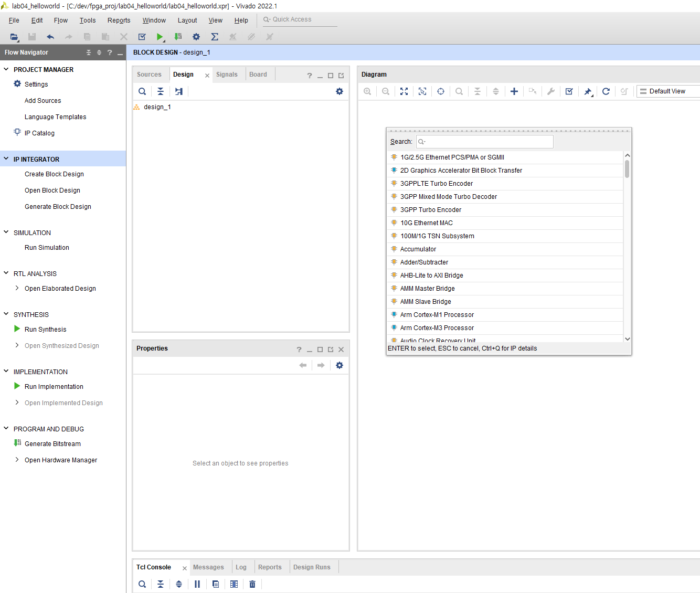Click Zoom Fit icon in Diagram toolbar
Image resolution: width=700 pixels, height=593 pixels.
click(x=404, y=91)
